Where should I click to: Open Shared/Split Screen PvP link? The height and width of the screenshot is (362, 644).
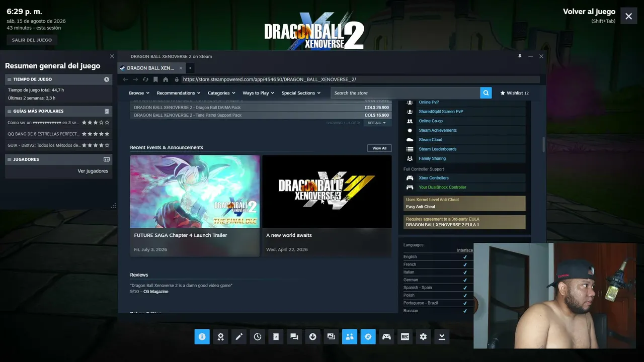click(441, 112)
